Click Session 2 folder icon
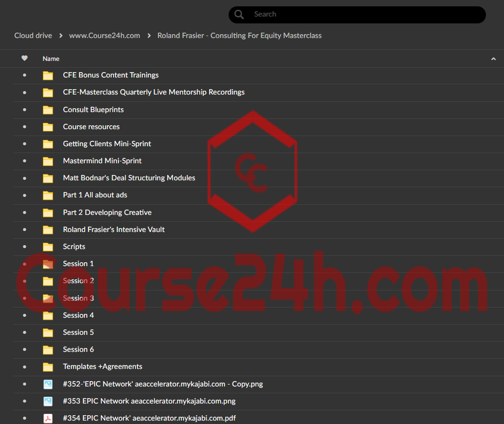 click(x=48, y=281)
